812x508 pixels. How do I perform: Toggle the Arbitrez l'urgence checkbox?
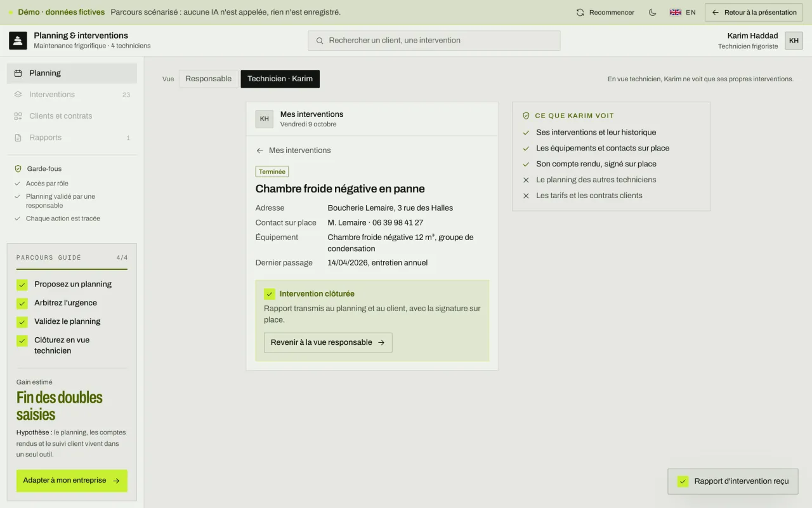(22, 303)
